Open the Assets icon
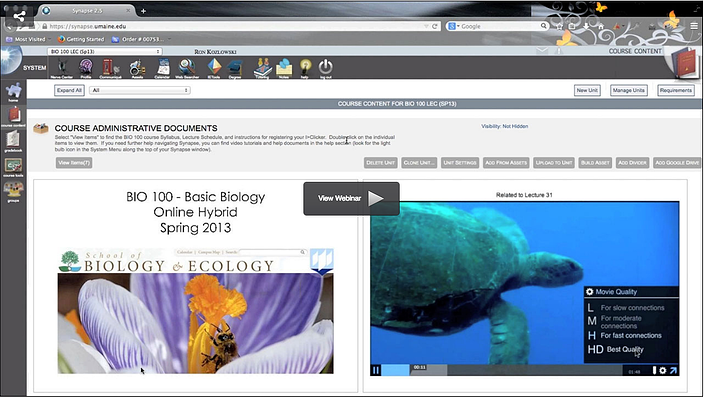705x398 pixels. click(x=137, y=68)
